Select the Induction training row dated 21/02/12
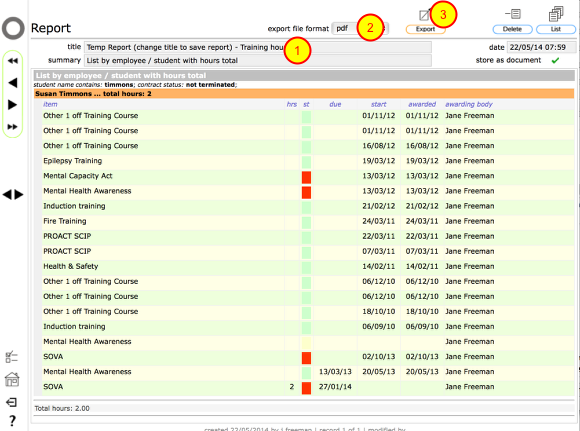This screenshot has width=580, height=431. pyautogui.click(x=74, y=206)
